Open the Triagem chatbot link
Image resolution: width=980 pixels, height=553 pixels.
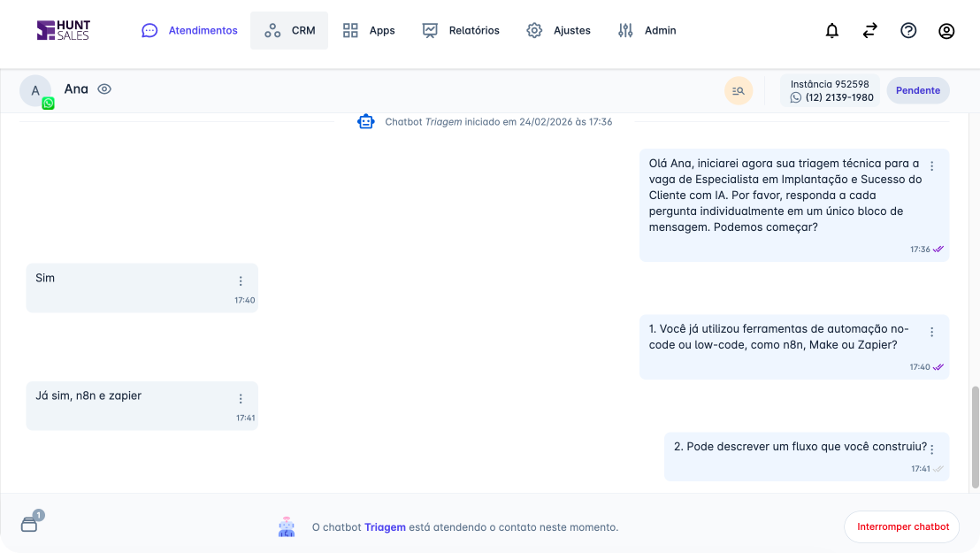pyautogui.click(x=385, y=526)
